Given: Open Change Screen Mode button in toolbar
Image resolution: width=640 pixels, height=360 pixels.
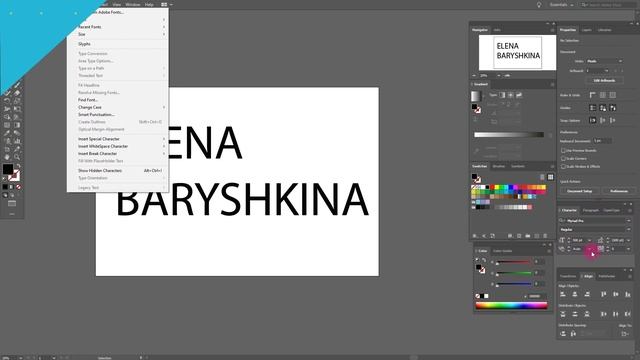Looking at the screenshot, I should pos(12,203).
